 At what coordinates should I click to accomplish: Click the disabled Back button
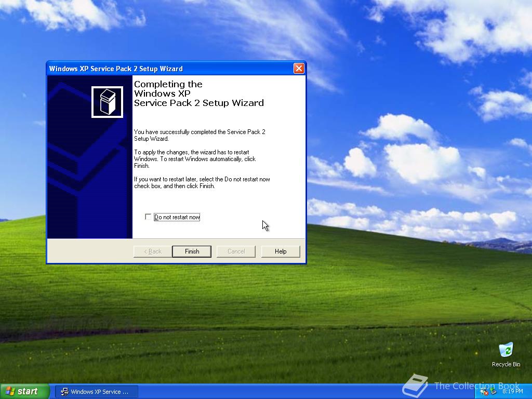click(152, 251)
